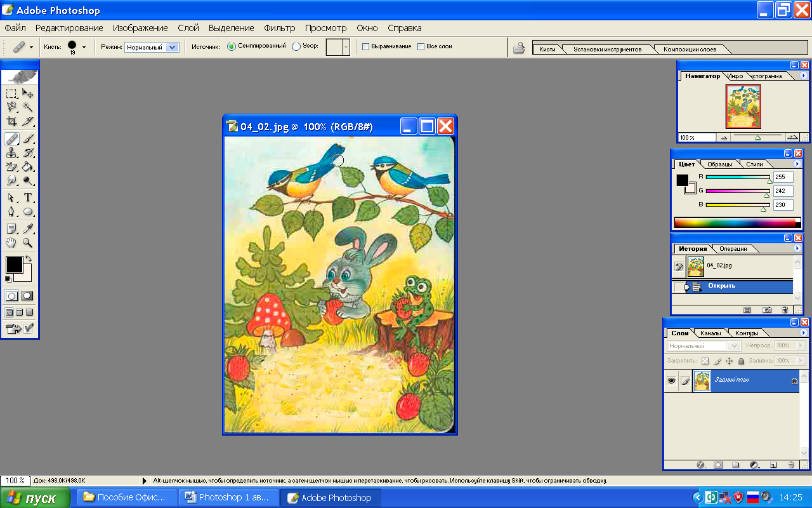Open the Фильтр menu

click(280, 28)
